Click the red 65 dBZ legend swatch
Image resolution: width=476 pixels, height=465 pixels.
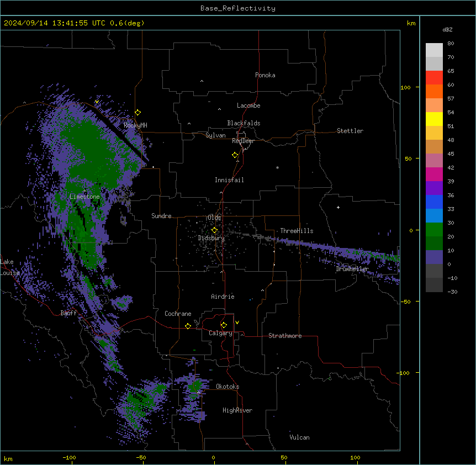pos(434,78)
